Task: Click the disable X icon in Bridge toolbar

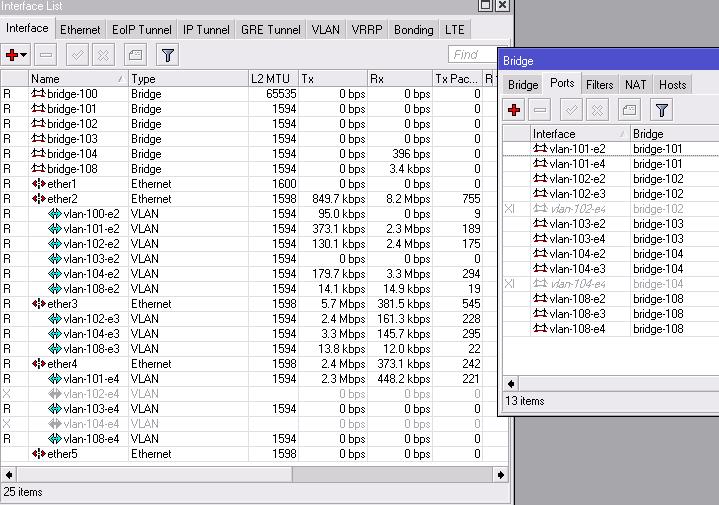Action: [x=598, y=110]
